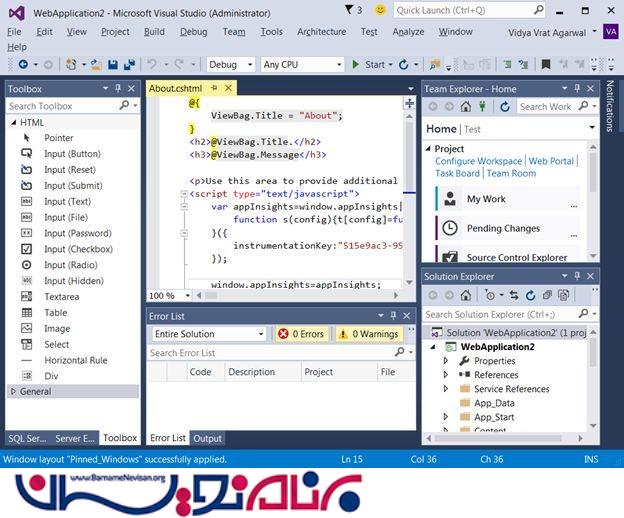Switch to the Output tab
Viewport: 624px width, 518px height.
pos(207,438)
